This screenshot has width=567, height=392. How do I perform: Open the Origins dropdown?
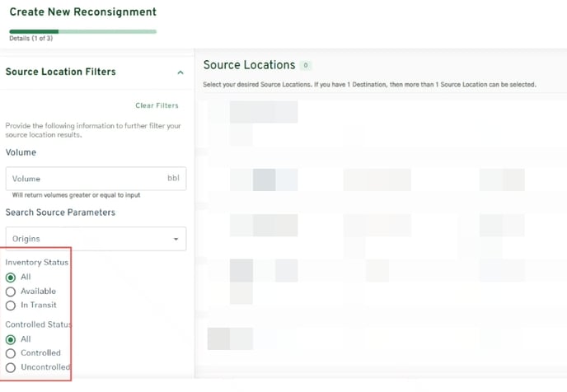point(95,239)
